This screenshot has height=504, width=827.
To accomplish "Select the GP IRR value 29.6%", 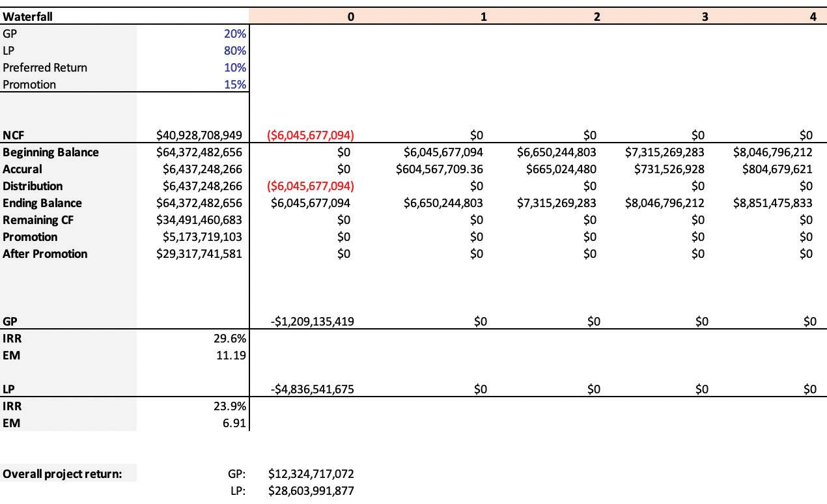I will click(231, 339).
